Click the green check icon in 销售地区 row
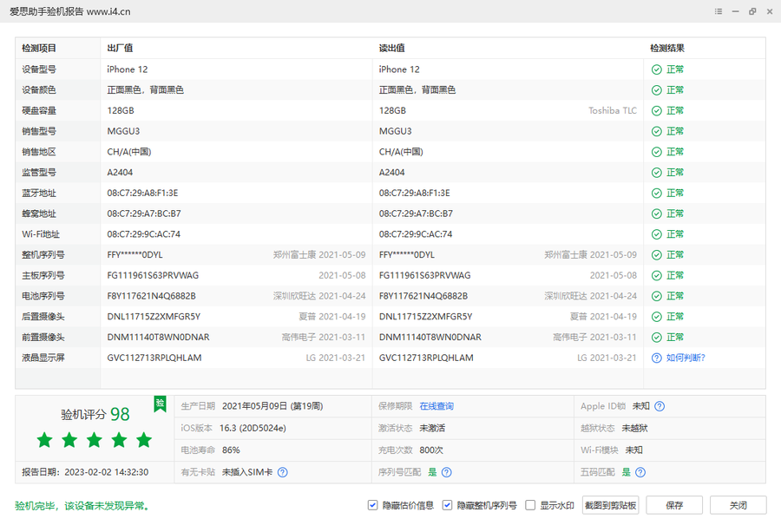The image size is (781, 532). 657,152
